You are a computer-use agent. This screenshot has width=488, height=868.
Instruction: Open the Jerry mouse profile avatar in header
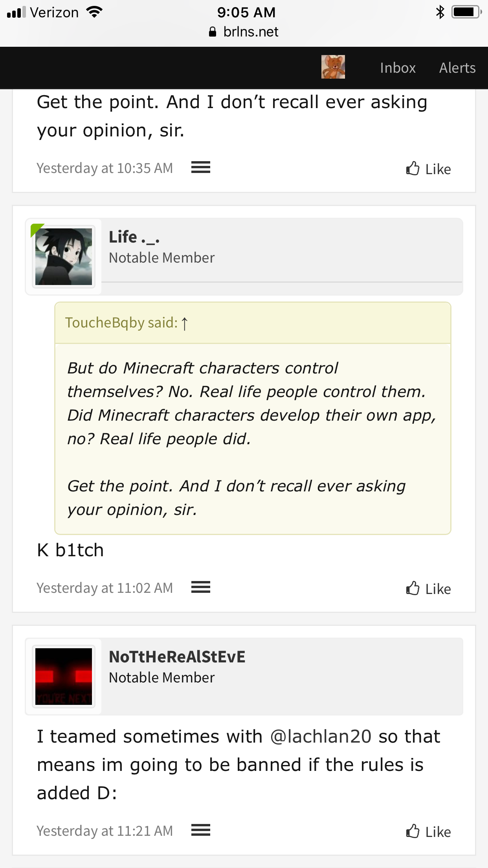(x=333, y=67)
